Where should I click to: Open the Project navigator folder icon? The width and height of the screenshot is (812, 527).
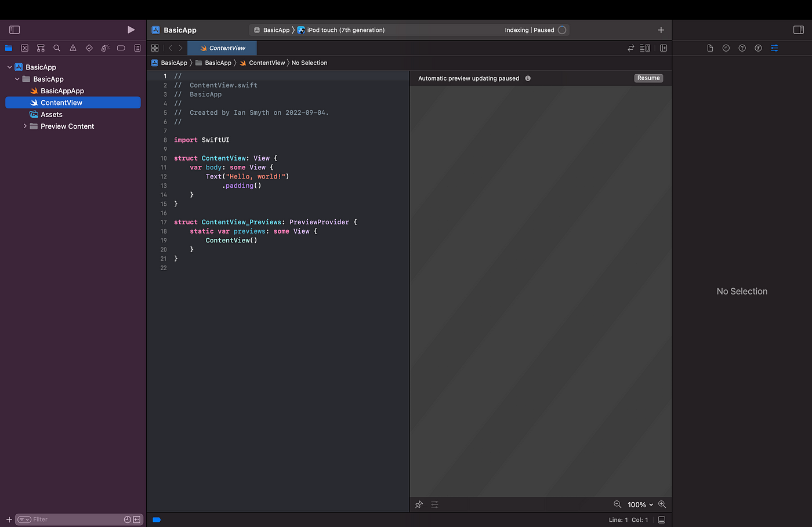coord(9,48)
